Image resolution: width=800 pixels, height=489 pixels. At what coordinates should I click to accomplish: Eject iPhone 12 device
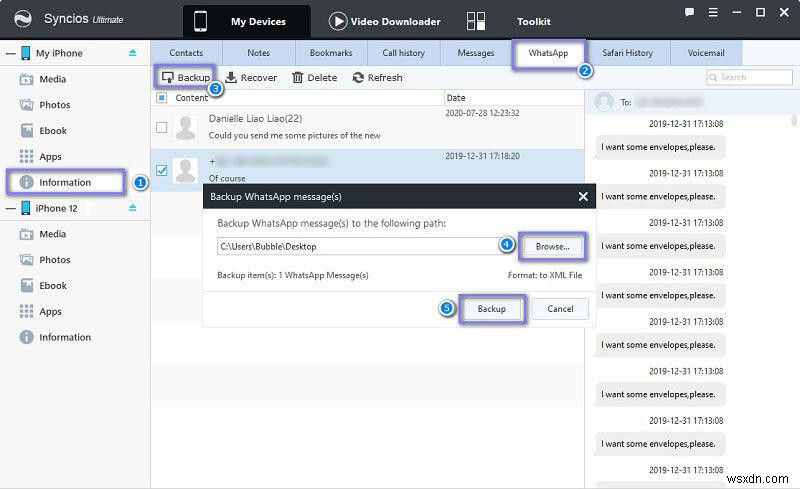(x=133, y=208)
